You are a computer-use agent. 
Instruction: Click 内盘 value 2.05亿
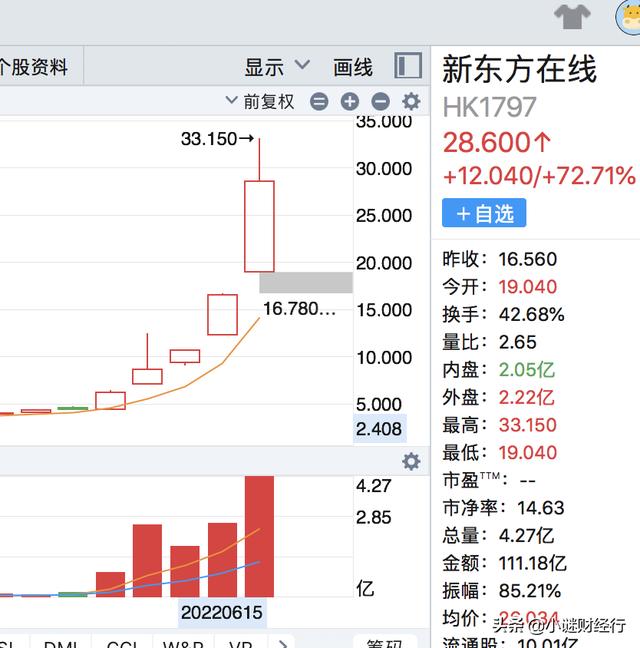point(526,370)
